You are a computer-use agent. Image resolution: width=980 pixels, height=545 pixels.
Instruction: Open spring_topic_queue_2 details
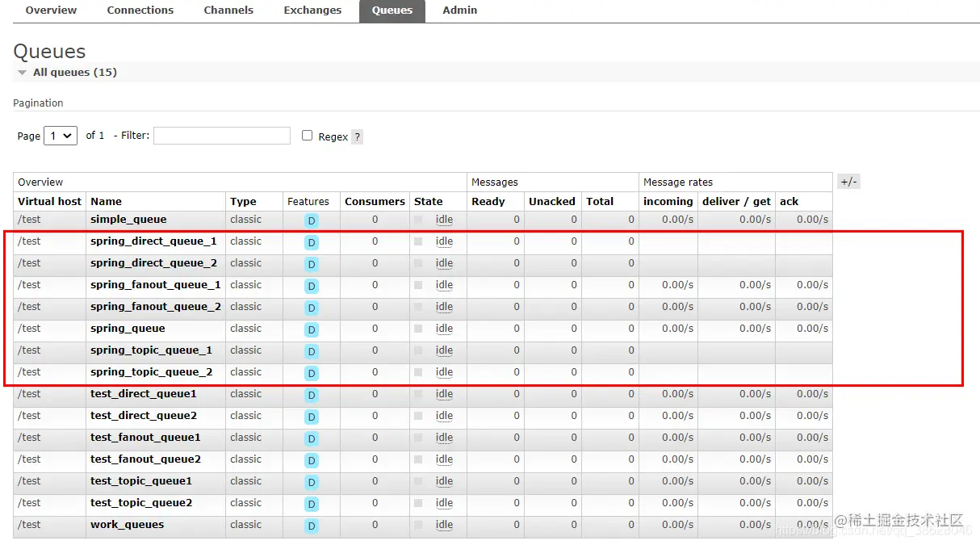(x=151, y=372)
